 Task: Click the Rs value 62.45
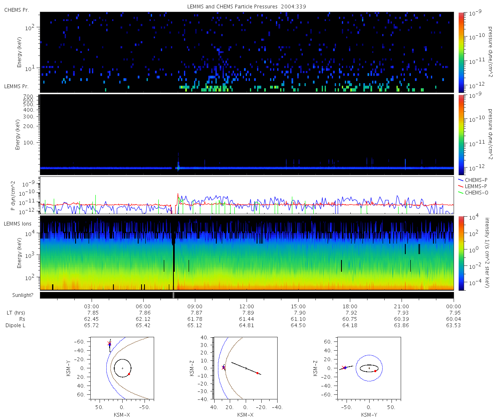point(92,319)
